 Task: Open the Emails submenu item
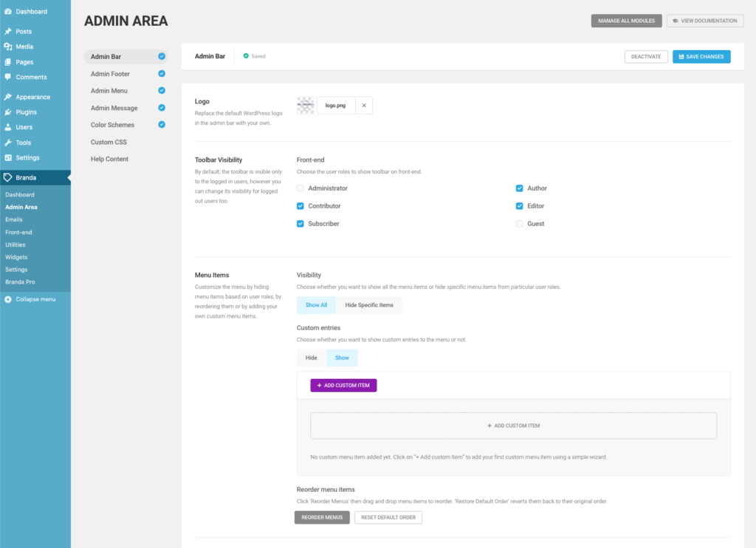coord(14,219)
